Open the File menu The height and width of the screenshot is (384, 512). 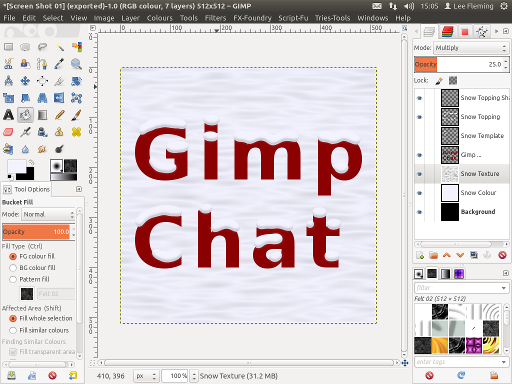point(9,18)
